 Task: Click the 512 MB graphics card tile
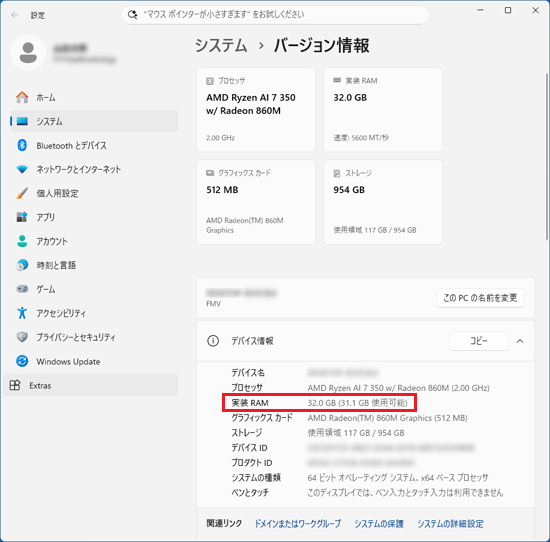256,202
